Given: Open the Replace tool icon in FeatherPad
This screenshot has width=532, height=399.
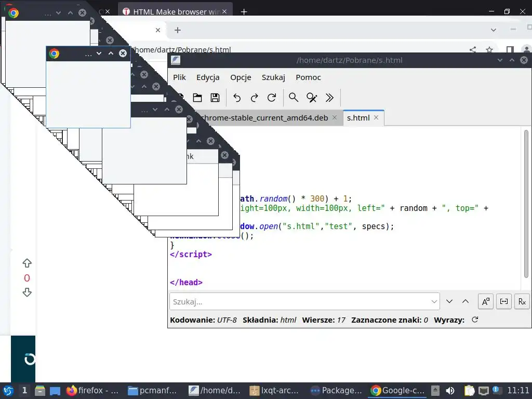Looking at the screenshot, I should click(x=312, y=98).
